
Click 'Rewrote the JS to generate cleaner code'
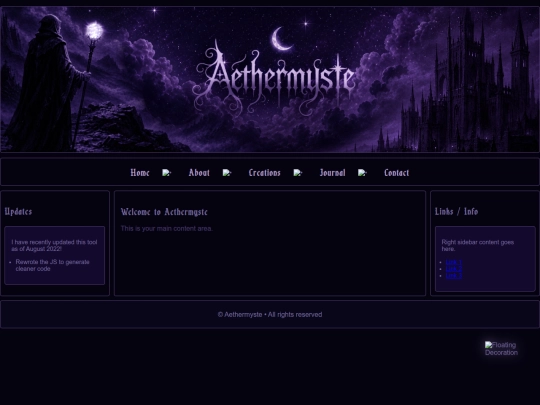click(52, 266)
